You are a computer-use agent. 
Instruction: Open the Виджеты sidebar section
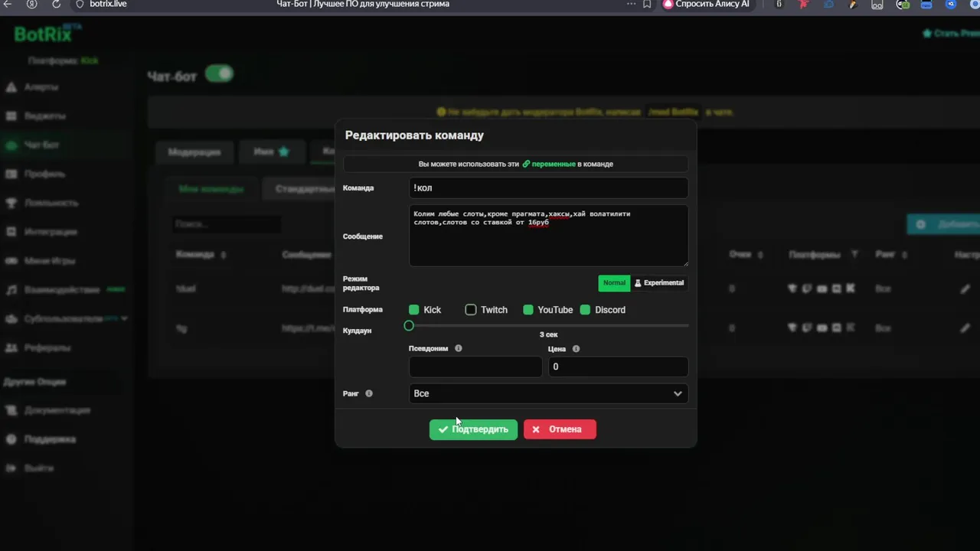tap(35, 116)
